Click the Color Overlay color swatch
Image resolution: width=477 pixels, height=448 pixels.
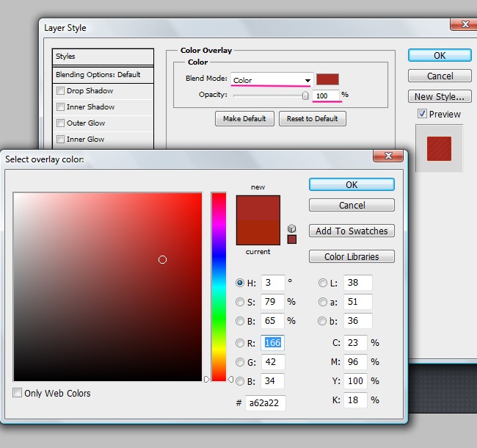pos(327,79)
